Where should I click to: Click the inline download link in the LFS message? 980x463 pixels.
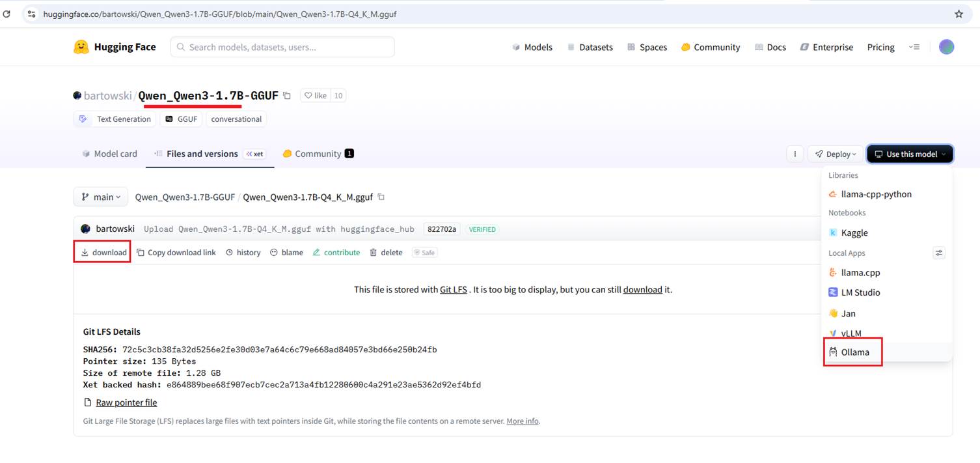pyautogui.click(x=643, y=289)
